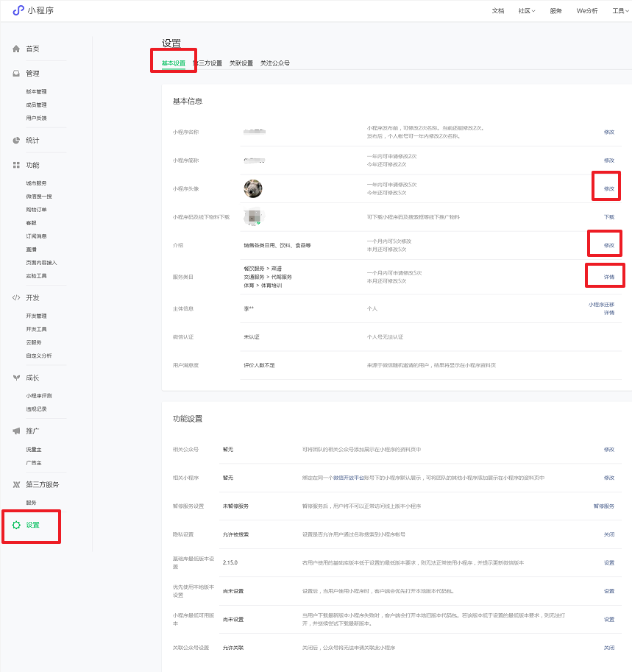Click 详情 in the 服务类目 row
The image size is (632, 672).
(609, 277)
